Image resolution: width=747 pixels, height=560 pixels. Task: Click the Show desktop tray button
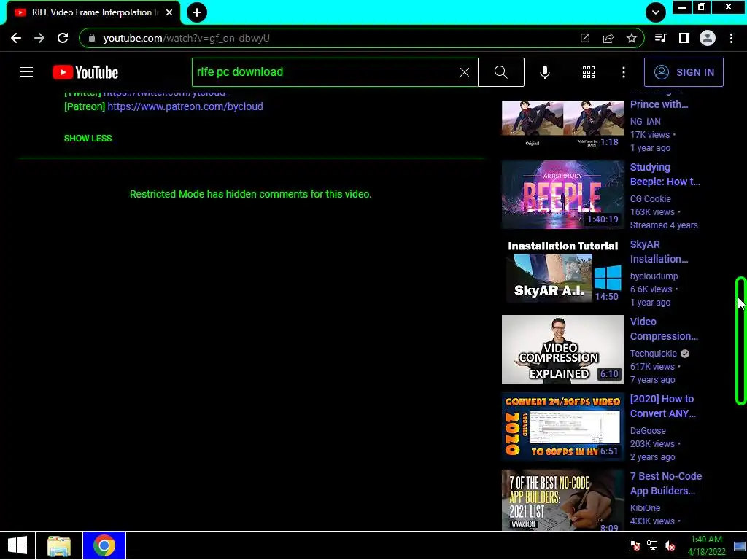coord(740,545)
